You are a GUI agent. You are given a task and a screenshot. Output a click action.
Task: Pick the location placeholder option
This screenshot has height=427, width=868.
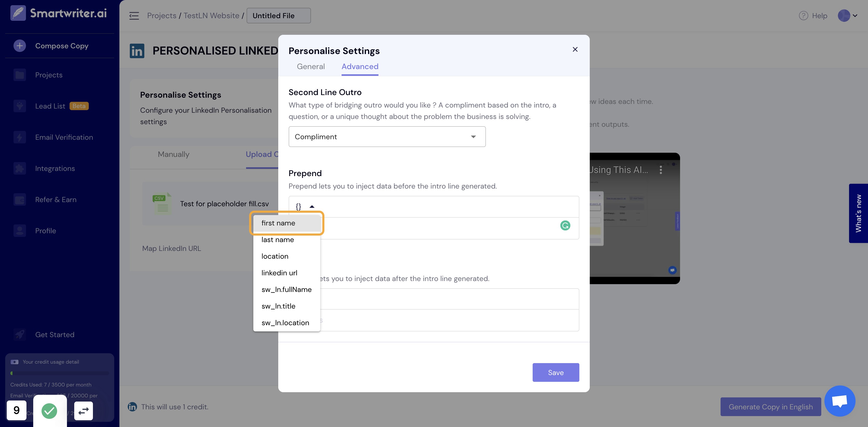pos(286,256)
